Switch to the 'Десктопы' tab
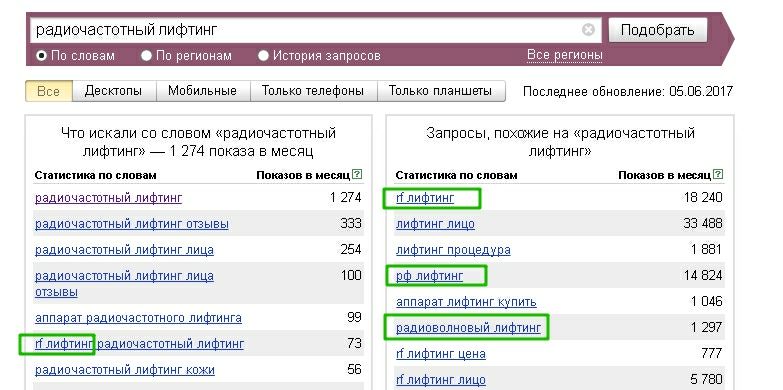Image resolution: width=783 pixels, height=390 pixels. coord(114,91)
